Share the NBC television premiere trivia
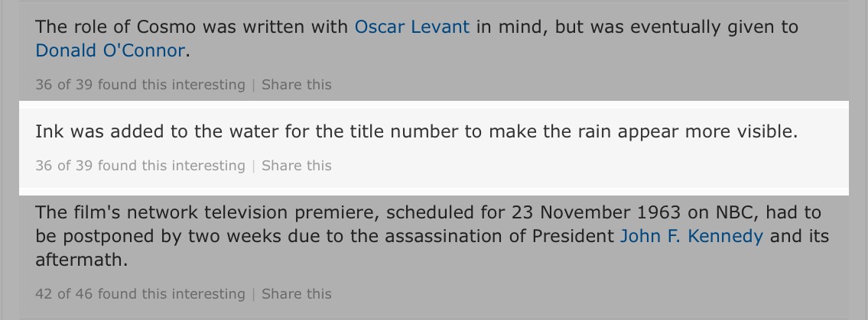Screen dimensions: 868x320 point(296,293)
